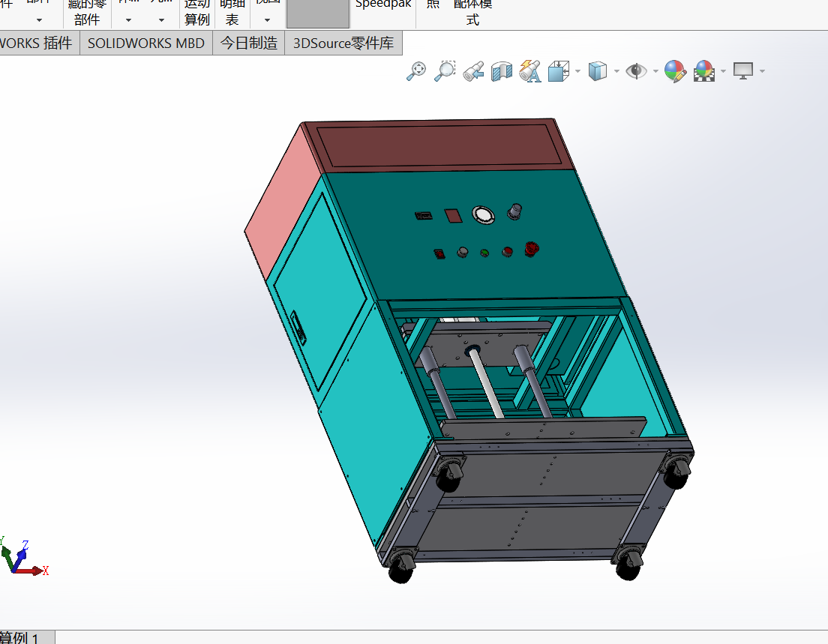
Task: Click the Zoom to Fit icon
Action: pyautogui.click(x=416, y=71)
